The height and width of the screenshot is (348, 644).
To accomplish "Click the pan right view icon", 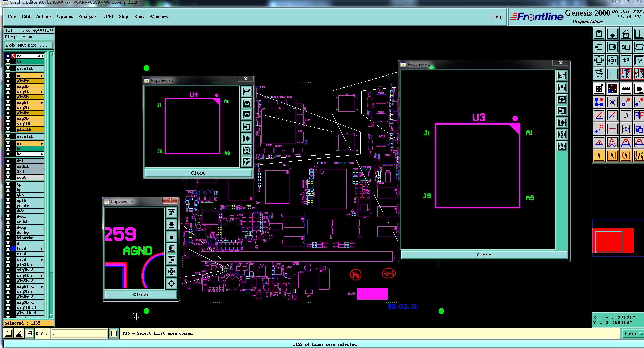I will pyautogui.click(x=612, y=47).
